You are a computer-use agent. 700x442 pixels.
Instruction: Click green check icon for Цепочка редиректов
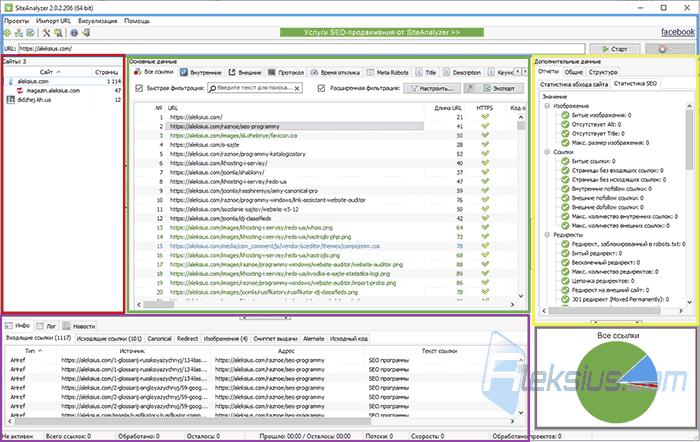pos(565,281)
